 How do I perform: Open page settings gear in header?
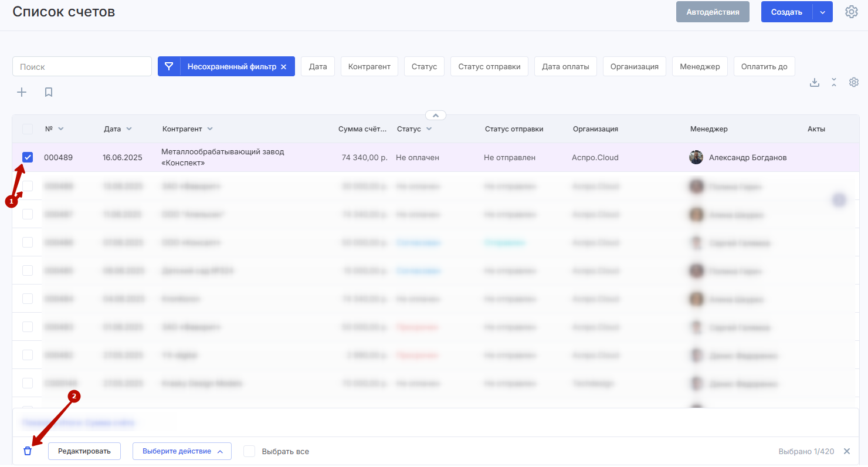click(851, 12)
